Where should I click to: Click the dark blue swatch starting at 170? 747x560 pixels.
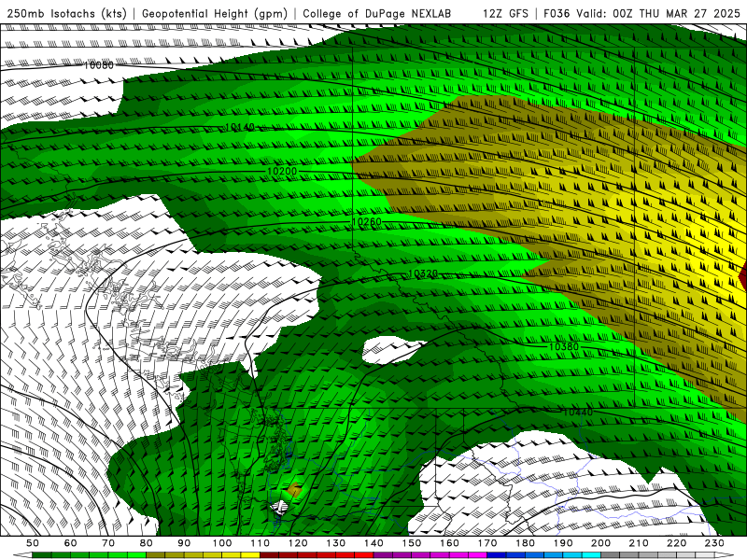click(497, 555)
